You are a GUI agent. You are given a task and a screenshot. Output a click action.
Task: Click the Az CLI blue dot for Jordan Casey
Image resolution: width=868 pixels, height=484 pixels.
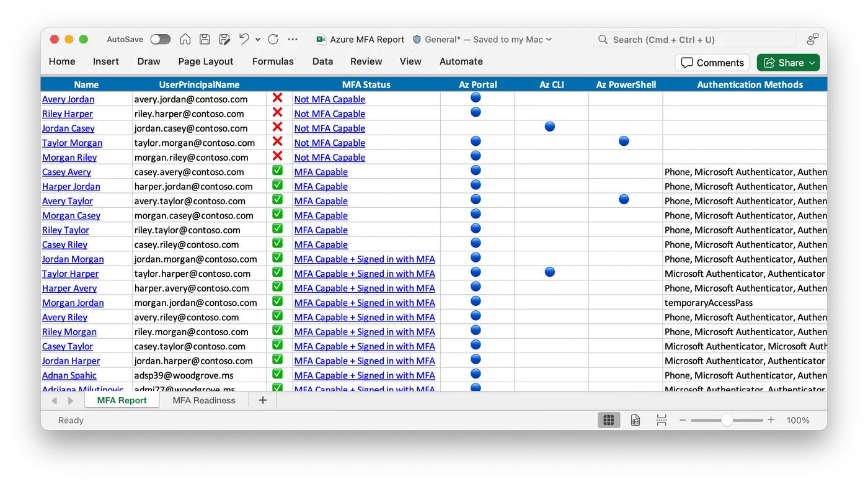pos(550,127)
